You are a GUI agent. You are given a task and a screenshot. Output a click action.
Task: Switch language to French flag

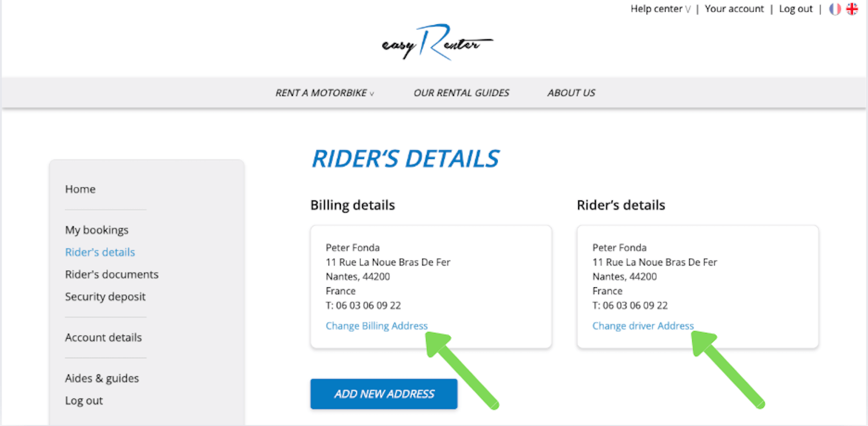[834, 9]
